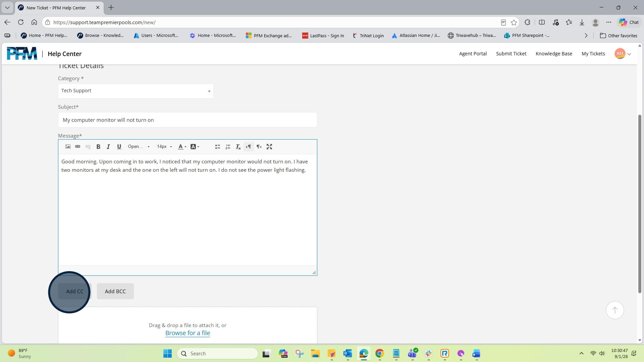Screen dimensions: 644x362
Task: Insert a numbered list
Action: click(x=228, y=147)
